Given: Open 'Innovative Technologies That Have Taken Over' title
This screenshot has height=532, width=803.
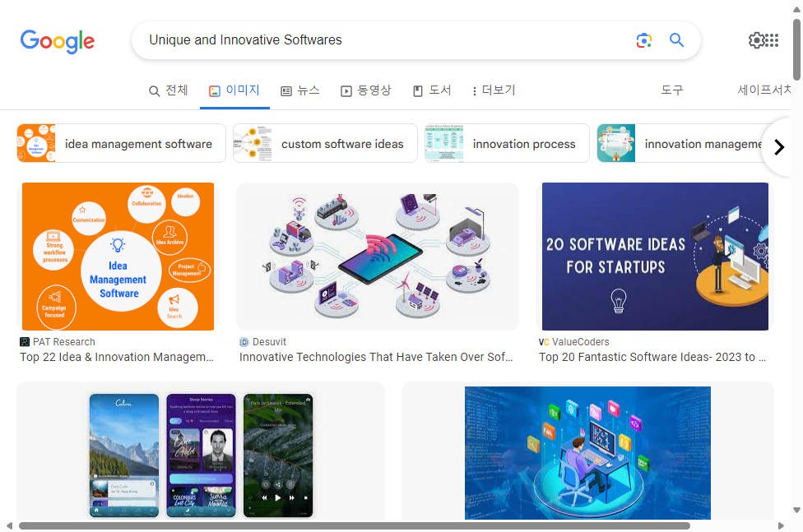Looking at the screenshot, I should coord(376,358).
